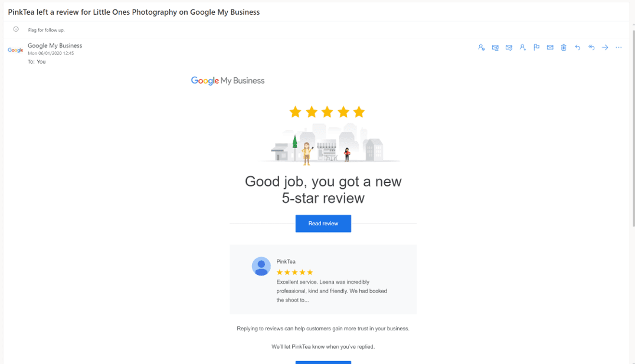Flag this message using flag icon
This screenshot has width=635, height=364.
point(536,47)
